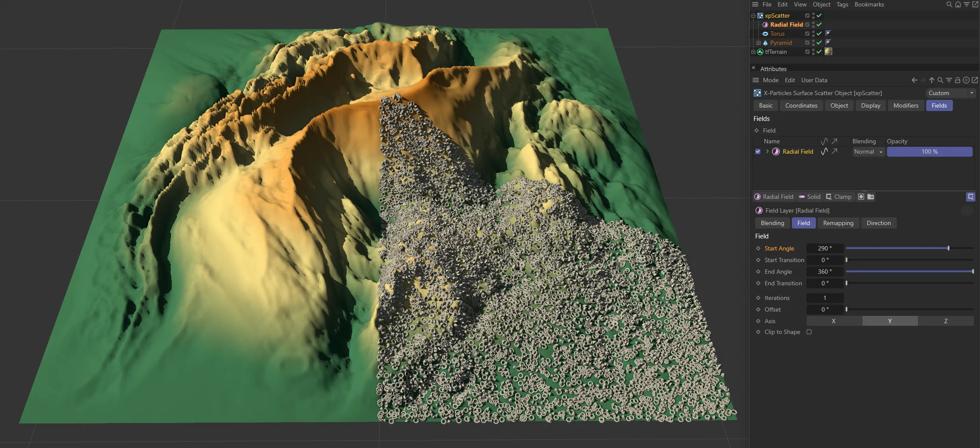Enable the Clip to Shape checkbox
The width and height of the screenshot is (980, 448).
tap(809, 332)
